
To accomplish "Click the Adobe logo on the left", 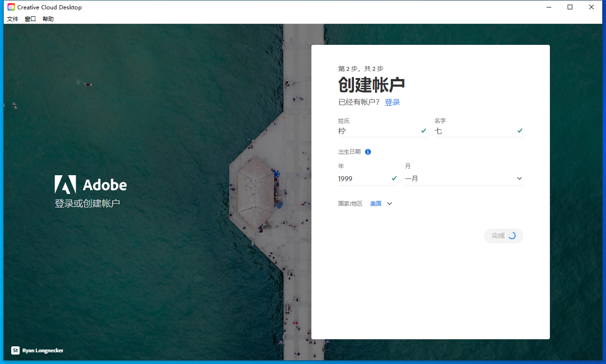I will click(x=91, y=185).
